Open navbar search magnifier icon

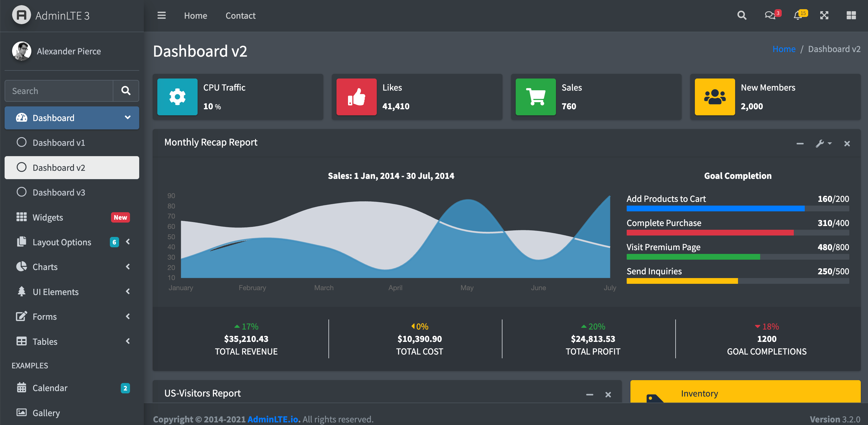tap(742, 16)
